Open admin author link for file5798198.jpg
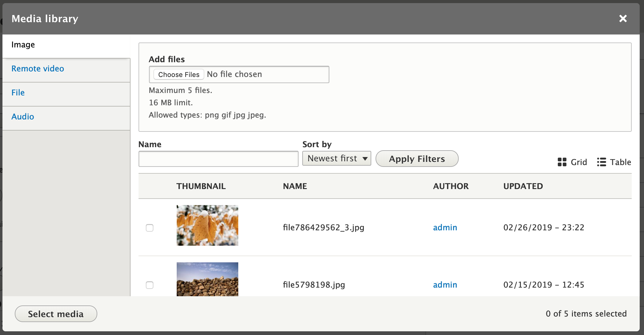This screenshot has height=335, width=644. (445, 285)
